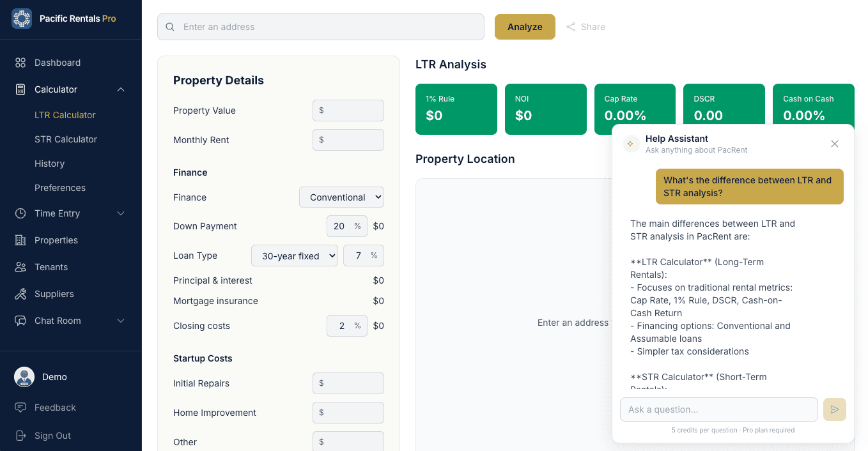The image size is (868, 451).
Task: Open History under Calculator
Action: (50, 164)
